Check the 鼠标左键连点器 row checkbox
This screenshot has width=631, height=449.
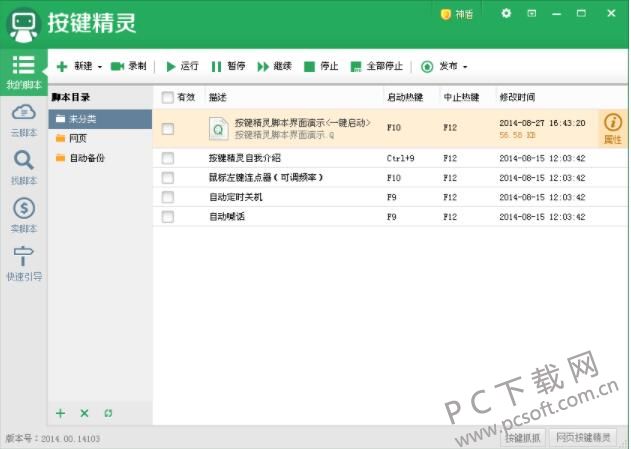[x=167, y=177]
